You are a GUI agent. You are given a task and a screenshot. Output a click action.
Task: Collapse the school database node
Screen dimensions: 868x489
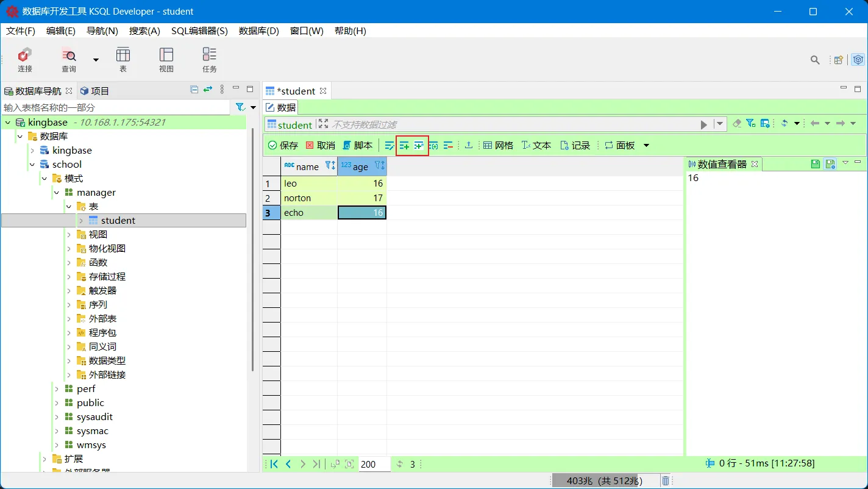32,164
